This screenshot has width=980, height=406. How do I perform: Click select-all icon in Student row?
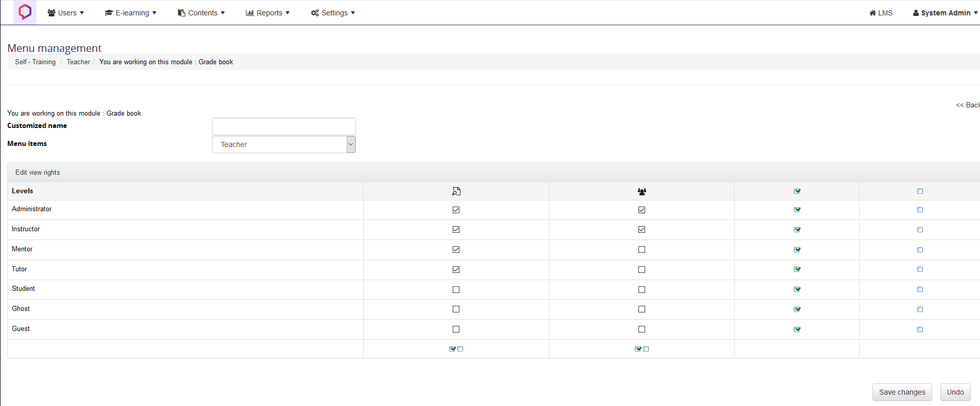797,289
